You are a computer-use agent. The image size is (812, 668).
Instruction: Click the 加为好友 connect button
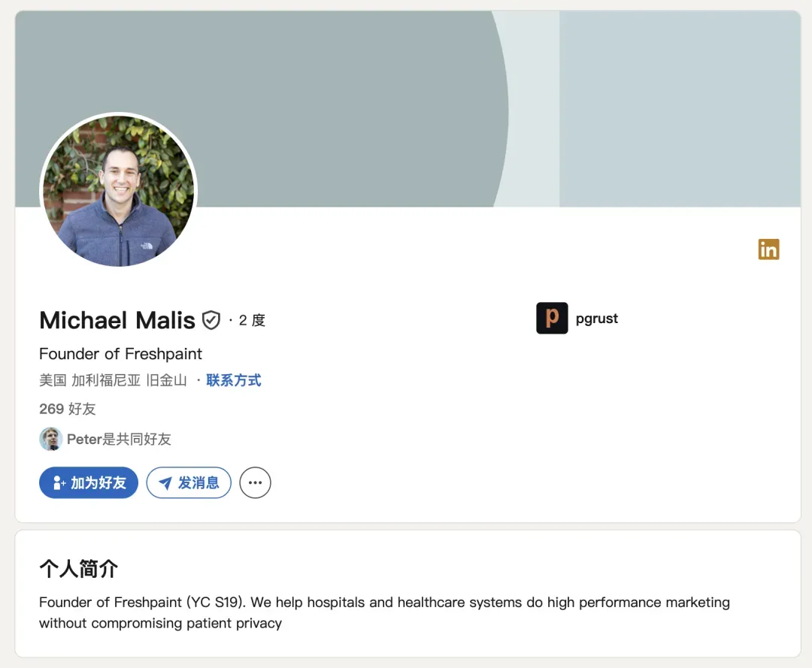pos(89,482)
